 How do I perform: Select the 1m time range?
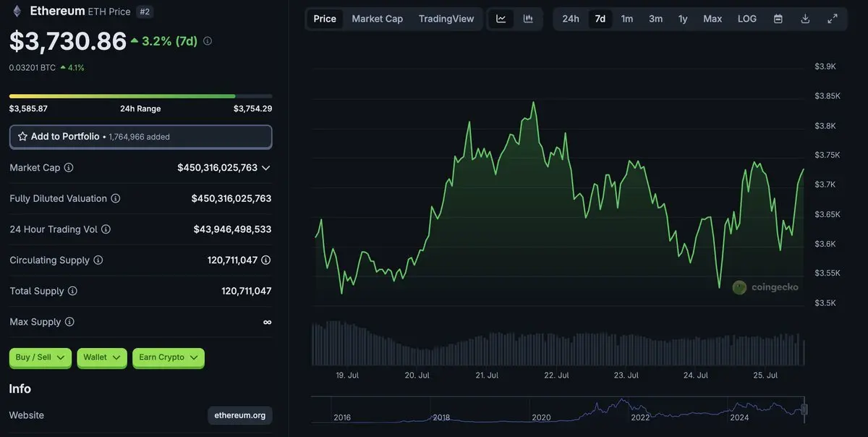pos(627,19)
